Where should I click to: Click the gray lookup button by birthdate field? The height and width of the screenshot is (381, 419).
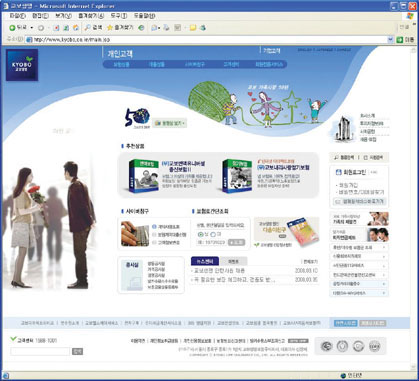click(x=236, y=242)
